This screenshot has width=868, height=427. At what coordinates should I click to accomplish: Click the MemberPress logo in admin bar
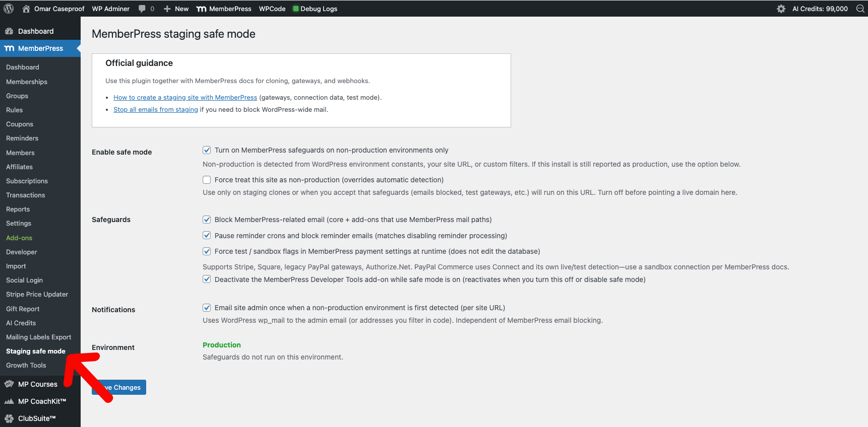[x=201, y=9]
